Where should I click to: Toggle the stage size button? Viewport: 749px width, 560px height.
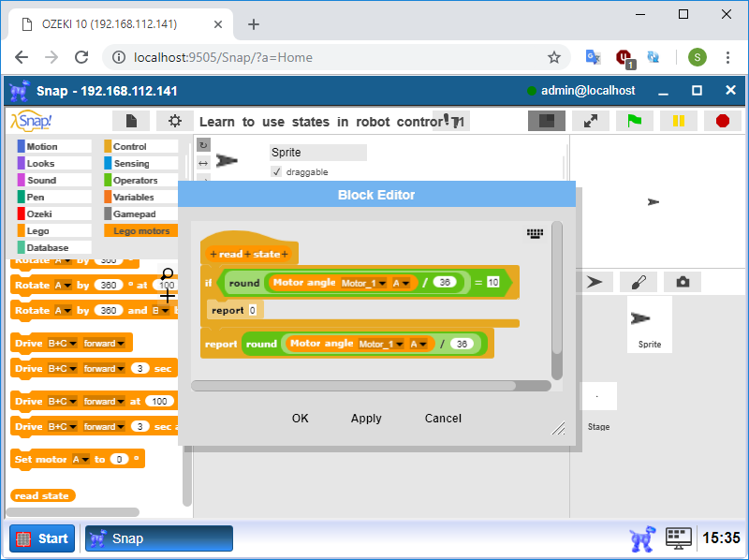547,121
